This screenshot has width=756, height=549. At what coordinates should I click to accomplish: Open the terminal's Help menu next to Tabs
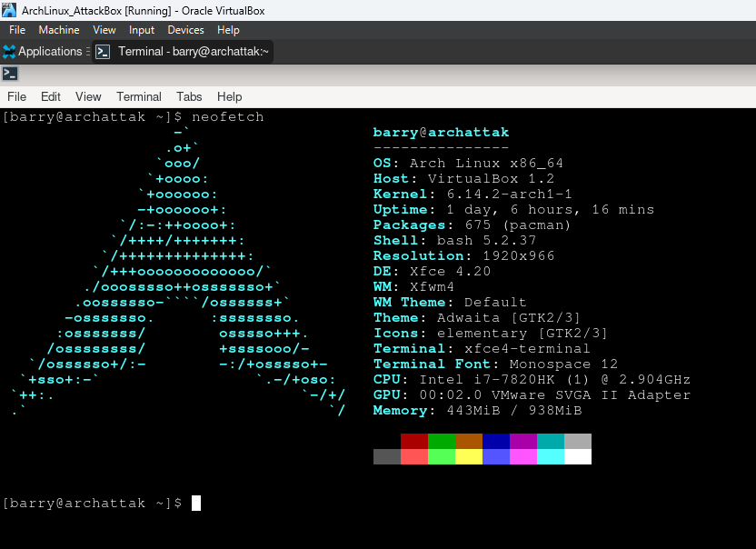230,97
